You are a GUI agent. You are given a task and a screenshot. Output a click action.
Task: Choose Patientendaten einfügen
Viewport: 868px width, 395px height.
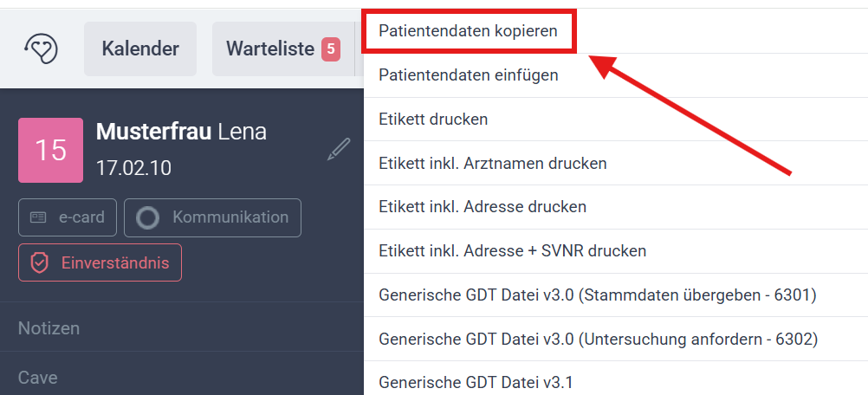point(469,75)
